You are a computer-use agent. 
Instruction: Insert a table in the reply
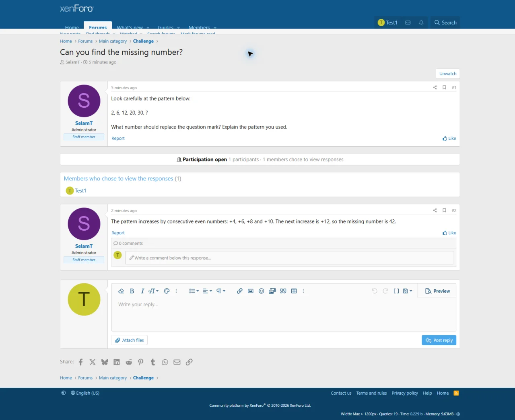(x=294, y=291)
